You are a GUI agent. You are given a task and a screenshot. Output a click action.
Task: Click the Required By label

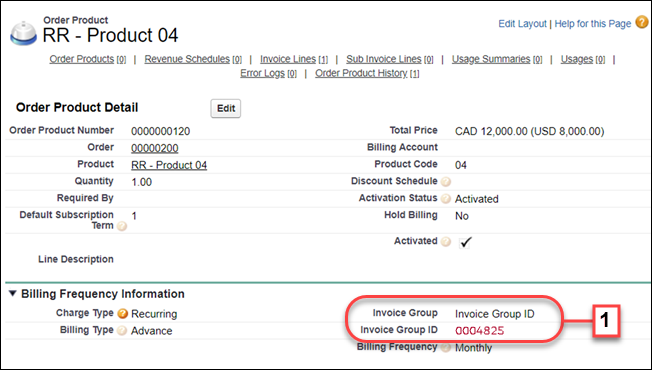point(85,198)
